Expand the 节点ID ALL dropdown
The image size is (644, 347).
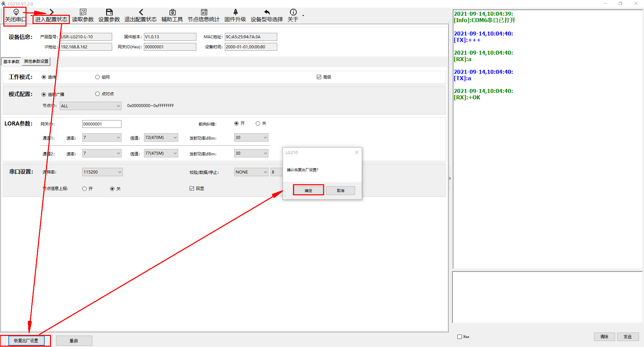(x=91, y=106)
